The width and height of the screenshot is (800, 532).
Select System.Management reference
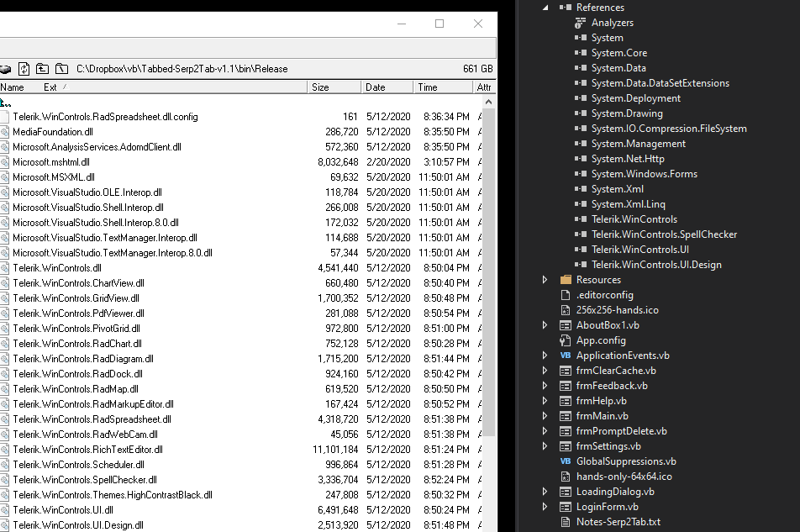(639, 144)
